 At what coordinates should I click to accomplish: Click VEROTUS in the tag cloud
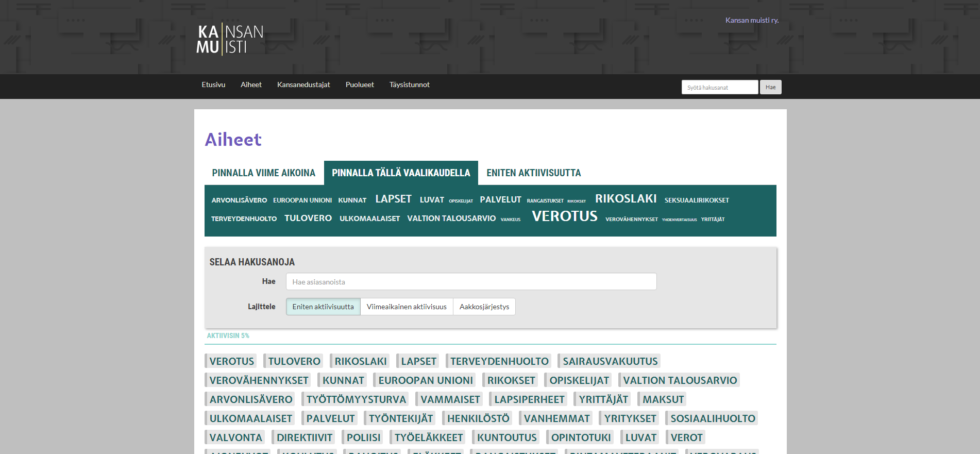564,216
